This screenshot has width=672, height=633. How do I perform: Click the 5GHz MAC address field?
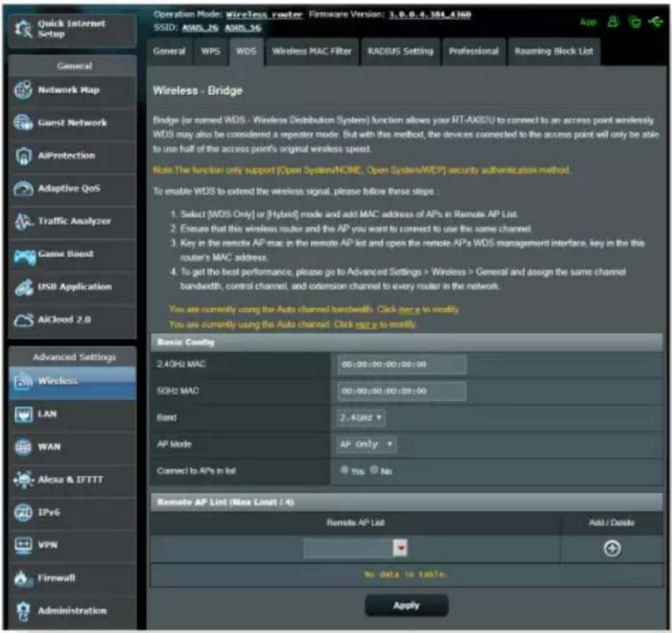[402, 391]
